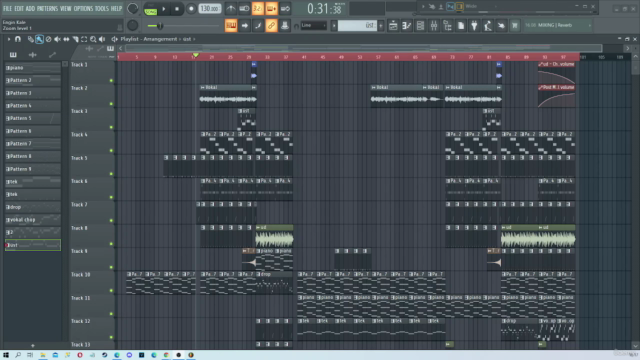The height and width of the screenshot is (360, 640).
Task: Open the OPTIONS menu
Action: pos(83,9)
